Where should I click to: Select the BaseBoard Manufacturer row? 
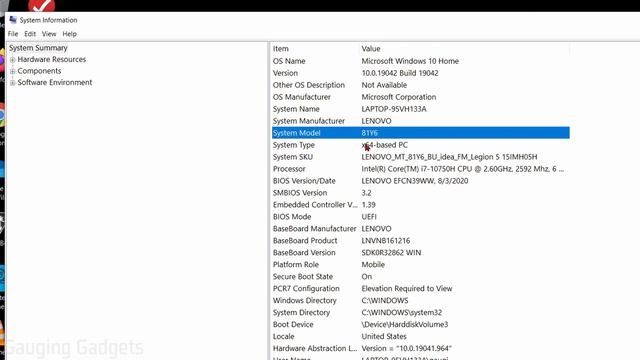tap(420, 229)
